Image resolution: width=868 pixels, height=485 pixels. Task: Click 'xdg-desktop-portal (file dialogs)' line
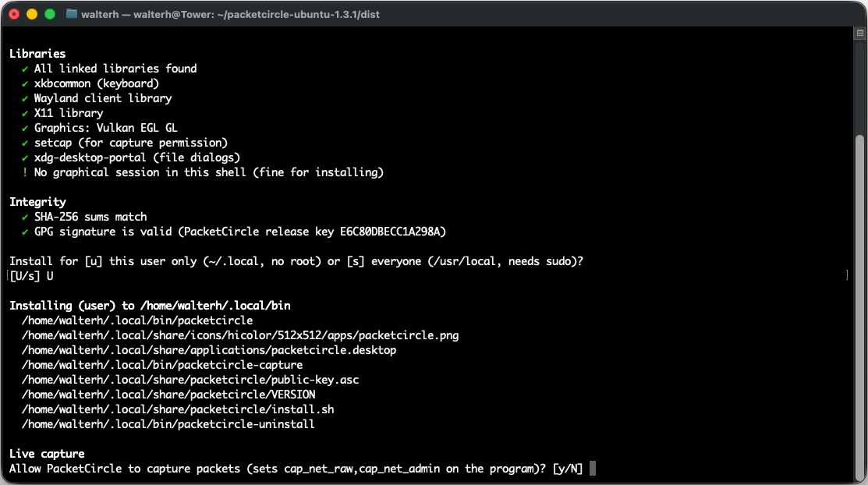pos(137,158)
